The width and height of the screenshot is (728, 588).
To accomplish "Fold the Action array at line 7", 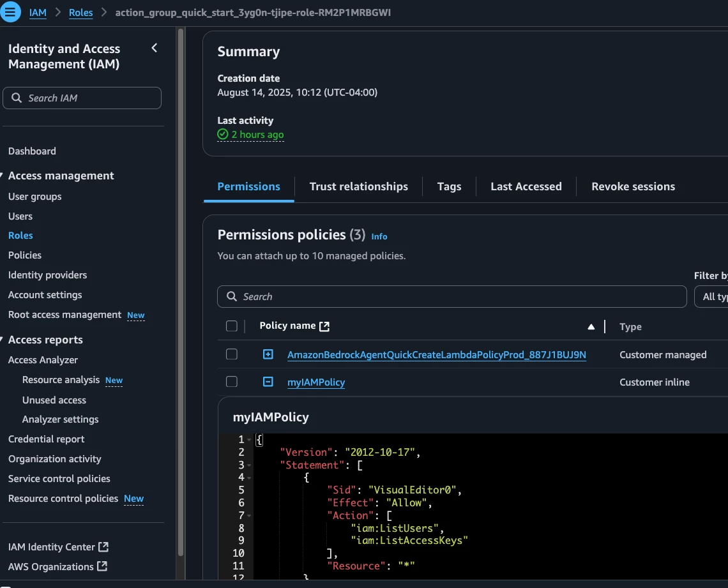I will pos(249,516).
